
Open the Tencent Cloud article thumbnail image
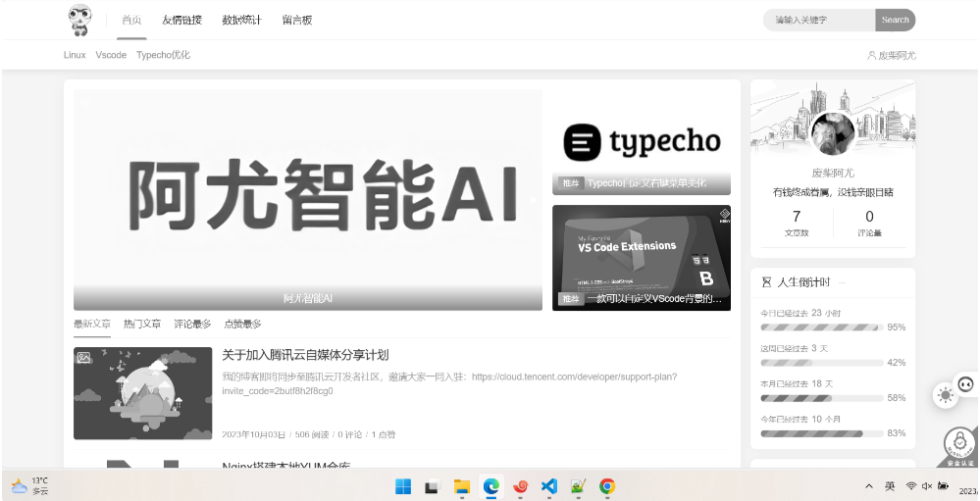click(x=142, y=393)
